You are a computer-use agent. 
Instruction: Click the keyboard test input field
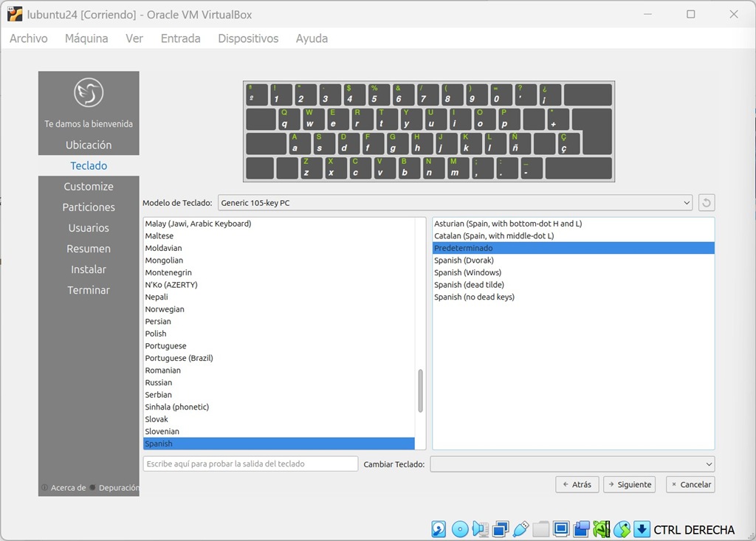coord(250,464)
